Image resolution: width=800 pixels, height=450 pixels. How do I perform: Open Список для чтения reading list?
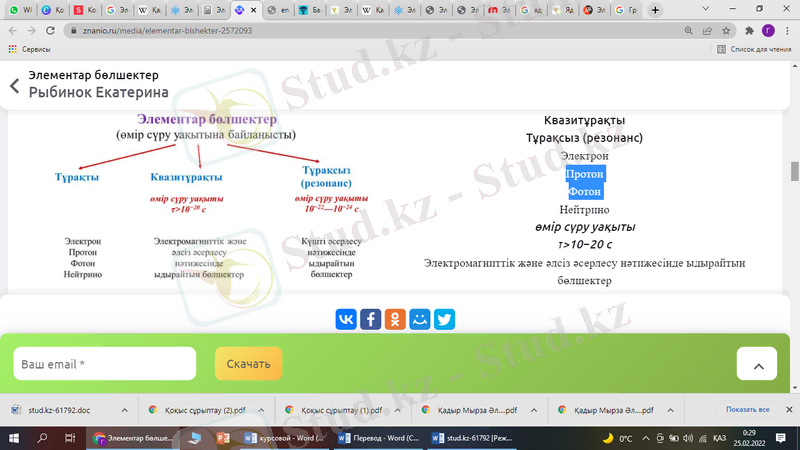tap(754, 49)
